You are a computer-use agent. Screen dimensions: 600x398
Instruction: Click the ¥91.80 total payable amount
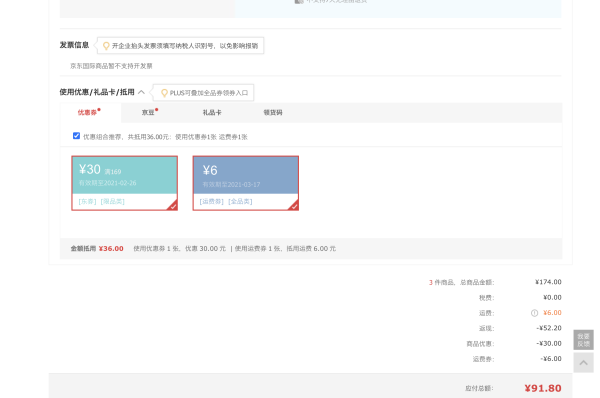point(543,388)
